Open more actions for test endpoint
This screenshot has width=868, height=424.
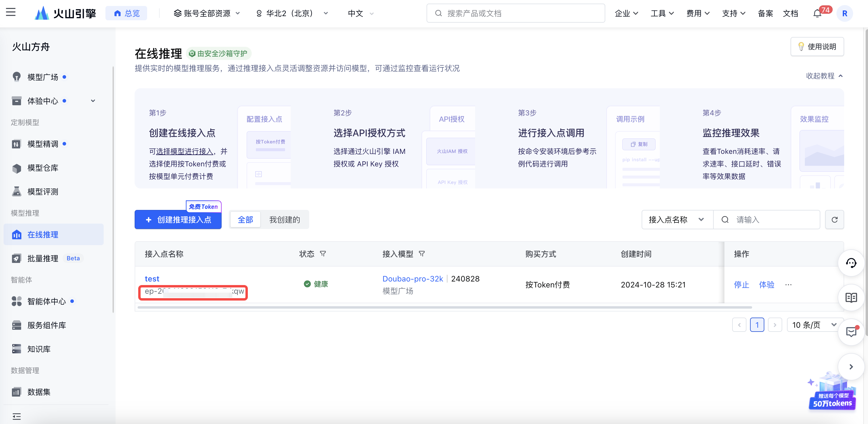click(x=788, y=285)
